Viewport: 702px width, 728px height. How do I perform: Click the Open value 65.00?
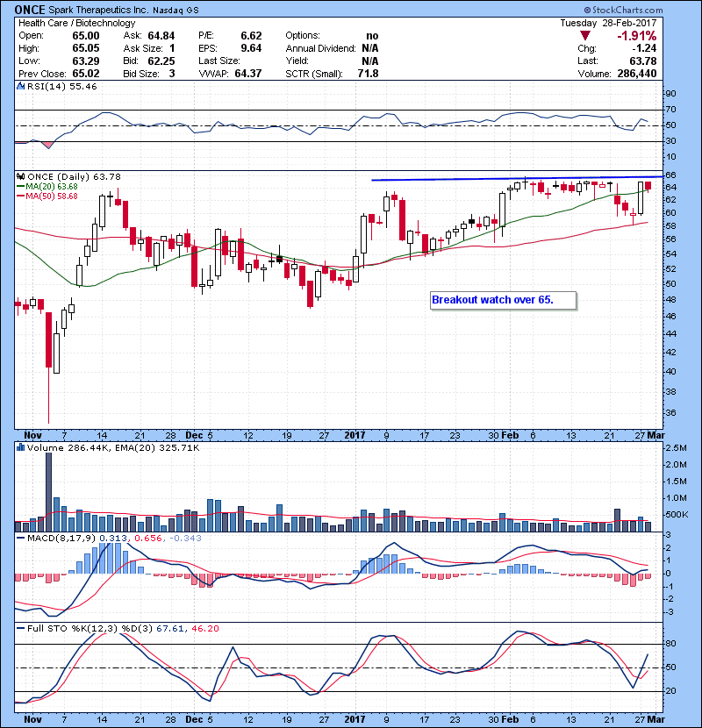[x=85, y=36]
